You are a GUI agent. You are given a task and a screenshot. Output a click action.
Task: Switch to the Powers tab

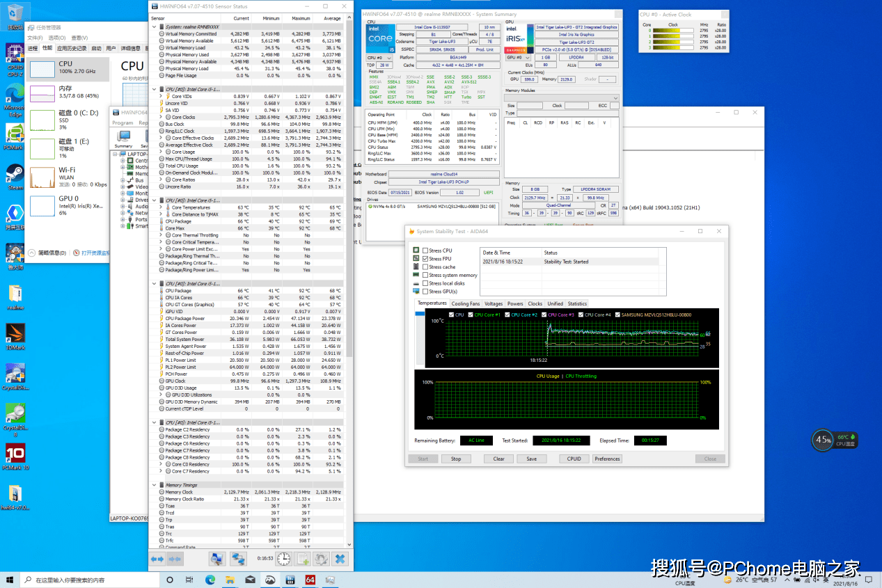(515, 303)
